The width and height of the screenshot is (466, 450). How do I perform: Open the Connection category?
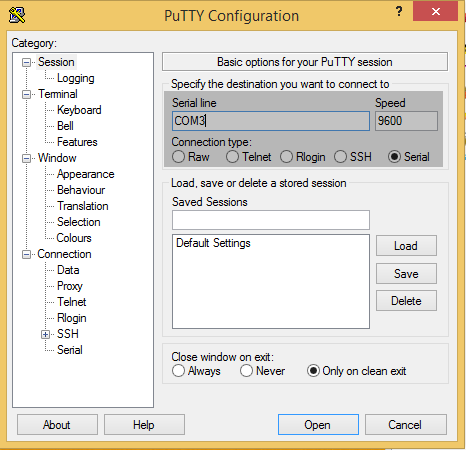(x=64, y=254)
